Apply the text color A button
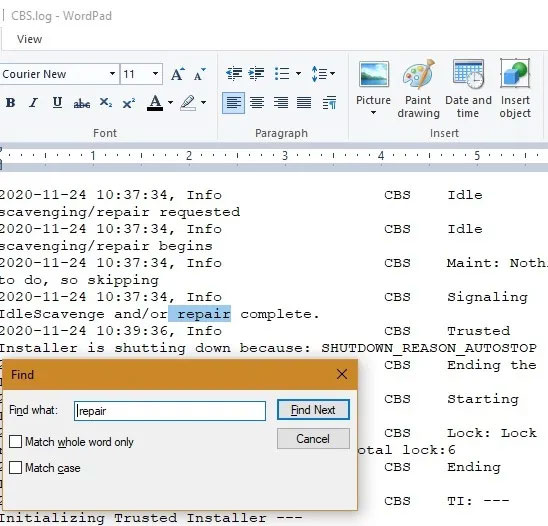Viewport: 548px width, 526px height. 155,103
